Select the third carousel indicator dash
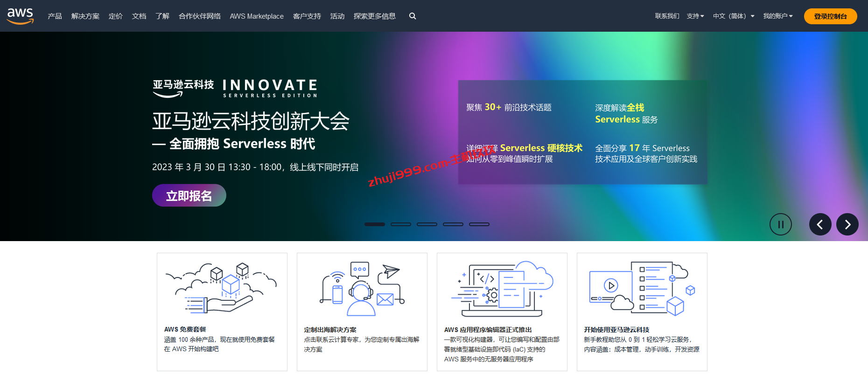This screenshot has width=868, height=374. [427, 224]
